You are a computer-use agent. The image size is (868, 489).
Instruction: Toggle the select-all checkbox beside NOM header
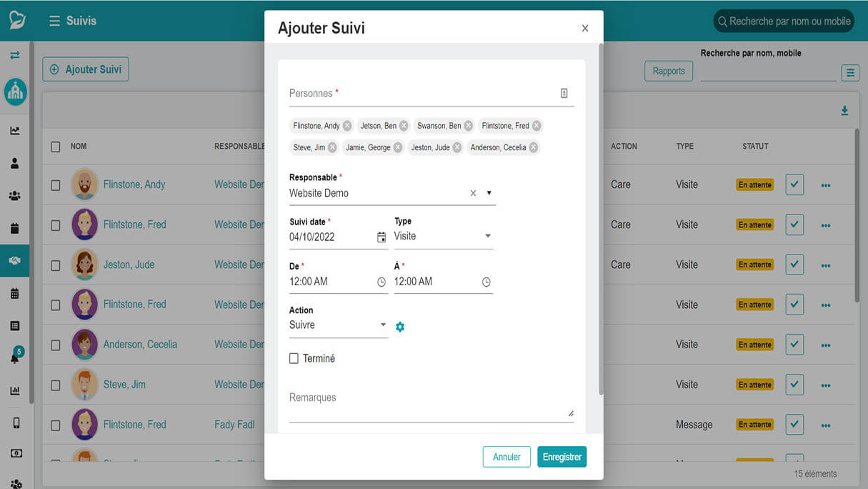click(x=56, y=147)
